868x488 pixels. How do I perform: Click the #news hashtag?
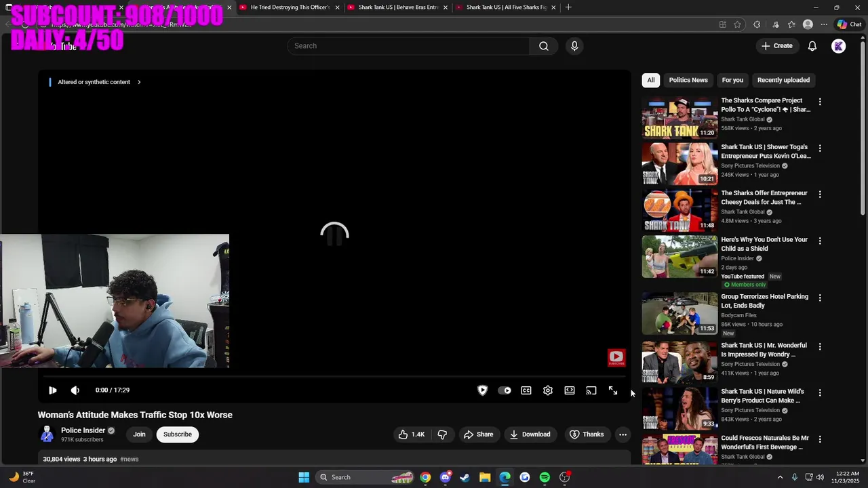point(129,460)
